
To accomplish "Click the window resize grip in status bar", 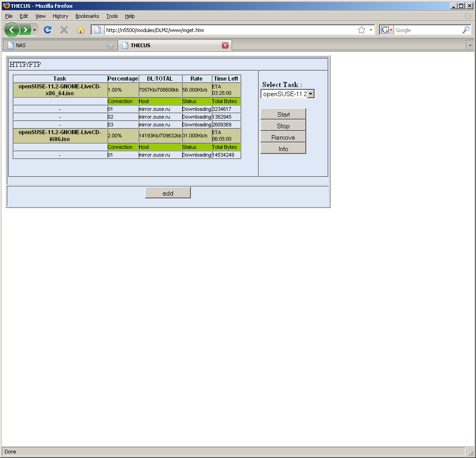I will pos(471,453).
